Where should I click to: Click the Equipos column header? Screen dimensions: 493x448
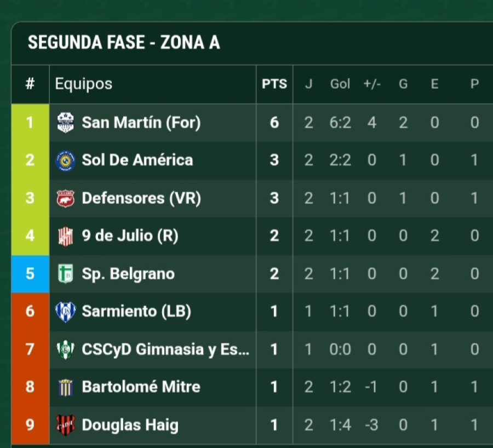coord(84,84)
